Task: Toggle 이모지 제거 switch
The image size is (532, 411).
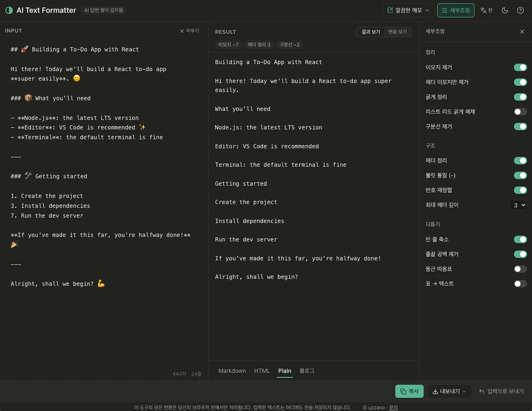Action: pos(520,68)
